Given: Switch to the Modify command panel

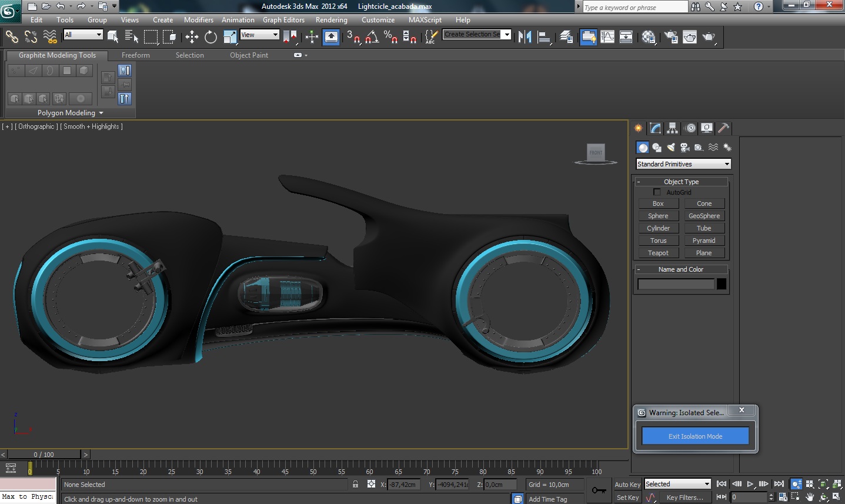Looking at the screenshot, I should click(x=655, y=128).
